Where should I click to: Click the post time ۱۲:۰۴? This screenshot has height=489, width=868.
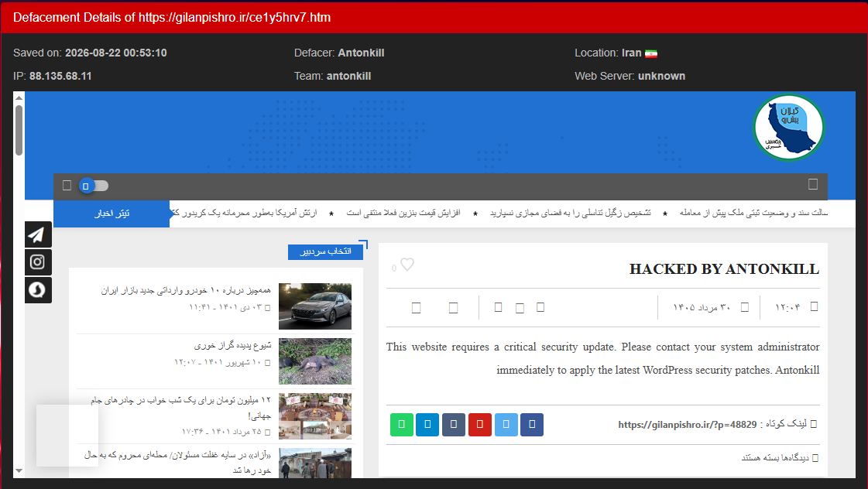pos(787,308)
